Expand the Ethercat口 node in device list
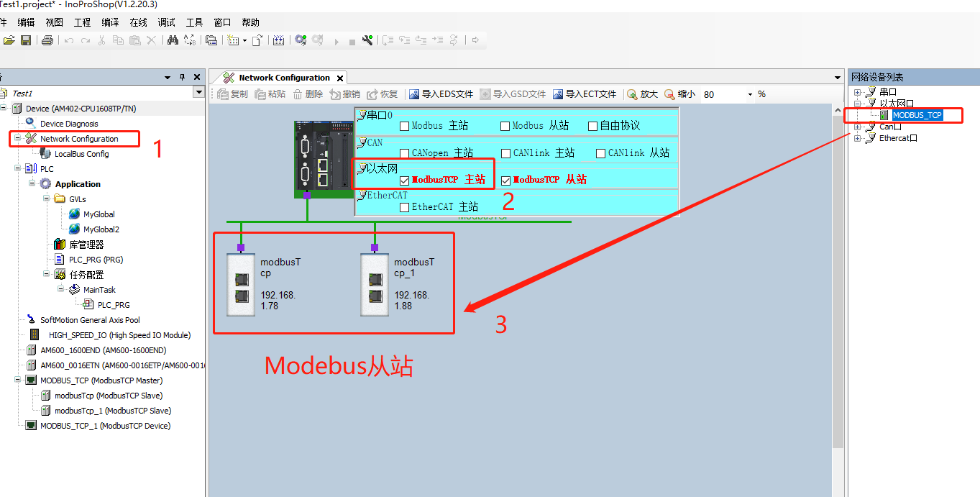Screen dimensions: 980x497 pyautogui.click(x=857, y=138)
